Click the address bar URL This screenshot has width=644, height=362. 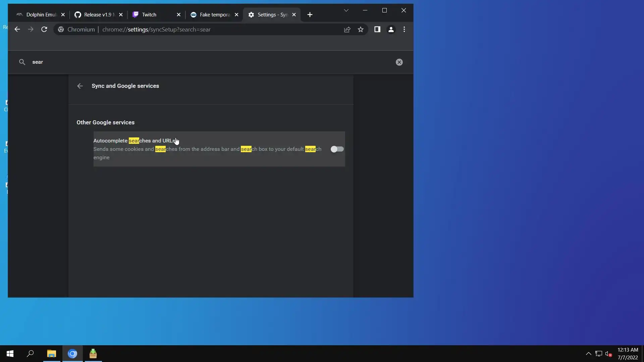(156, 29)
